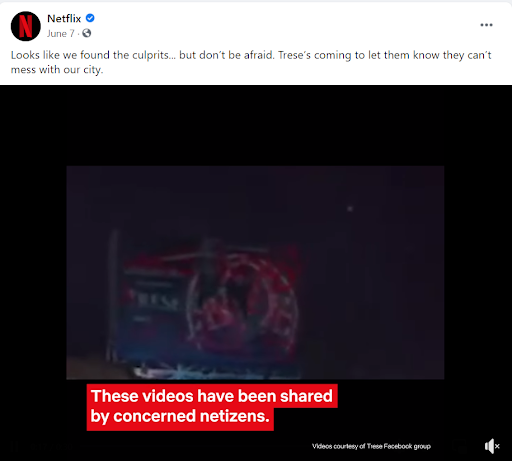
Task: Unmute the video with the speaker icon
Action: (x=492, y=446)
